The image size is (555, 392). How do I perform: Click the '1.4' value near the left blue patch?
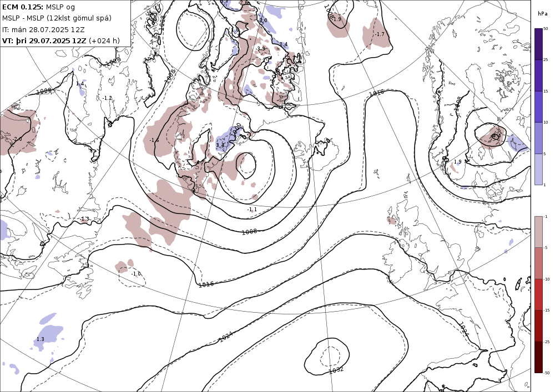pos(80,84)
